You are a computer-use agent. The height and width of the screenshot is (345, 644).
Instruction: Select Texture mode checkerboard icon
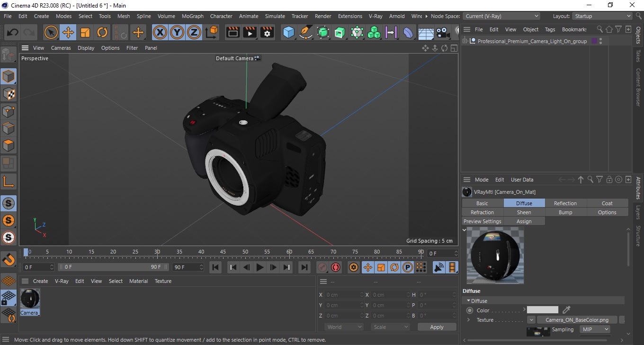(9, 94)
